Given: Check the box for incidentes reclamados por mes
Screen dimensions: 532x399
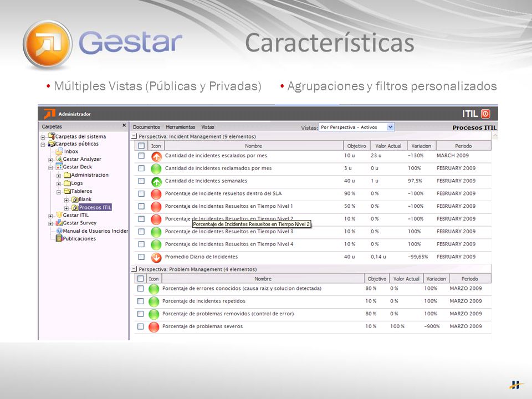Looking at the screenshot, I should (141, 168).
